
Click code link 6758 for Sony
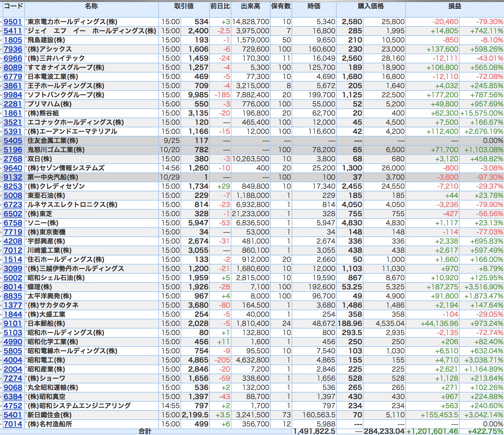point(13,223)
